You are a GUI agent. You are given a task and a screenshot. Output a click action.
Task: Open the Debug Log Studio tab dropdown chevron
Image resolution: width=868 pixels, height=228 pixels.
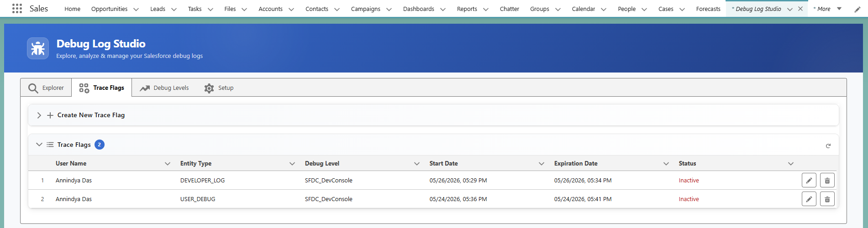click(790, 9)
